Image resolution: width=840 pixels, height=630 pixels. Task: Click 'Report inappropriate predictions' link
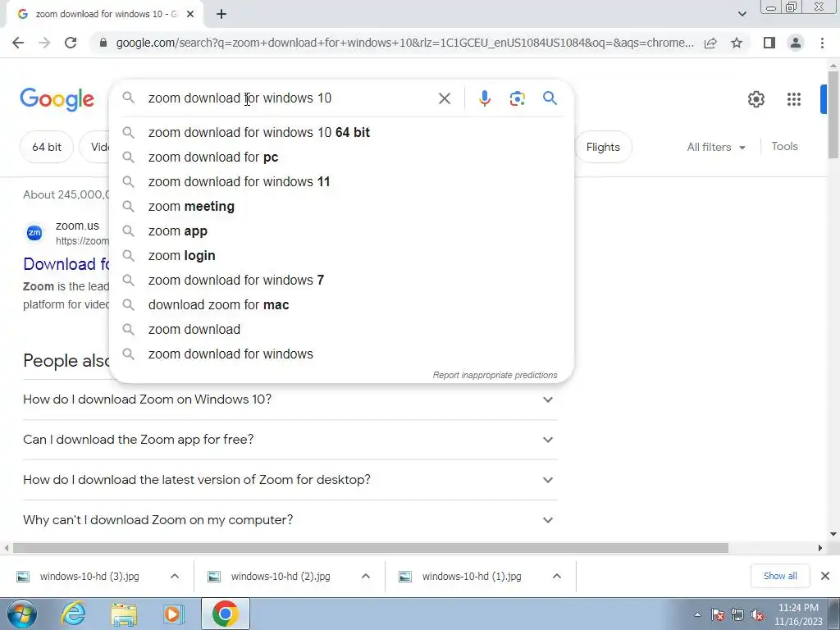(x=495, y=375)
